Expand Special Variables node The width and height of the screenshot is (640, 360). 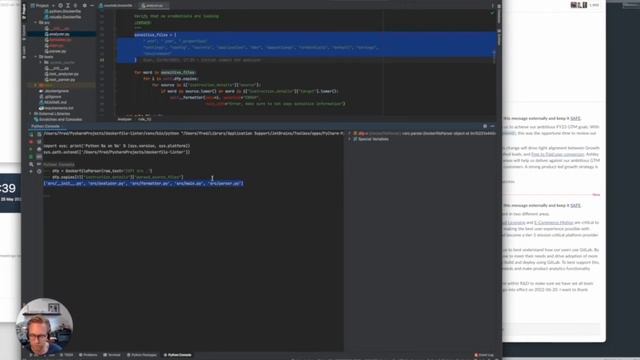(x=349, y=139)
